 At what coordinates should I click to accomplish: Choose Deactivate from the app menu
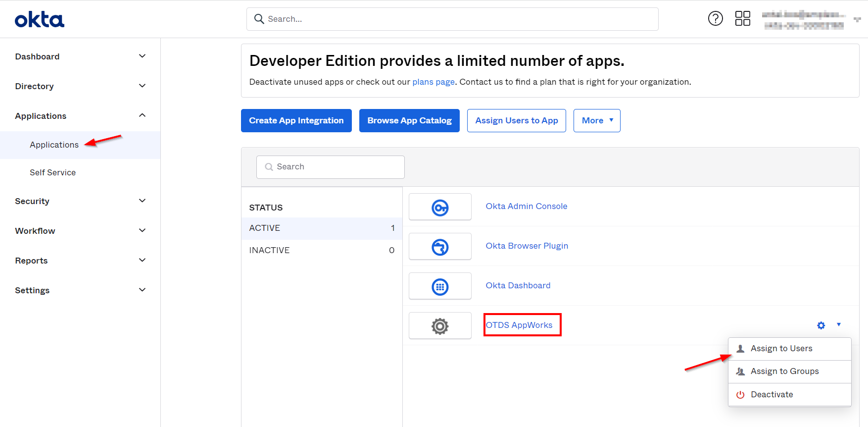[x=772, y=395]
